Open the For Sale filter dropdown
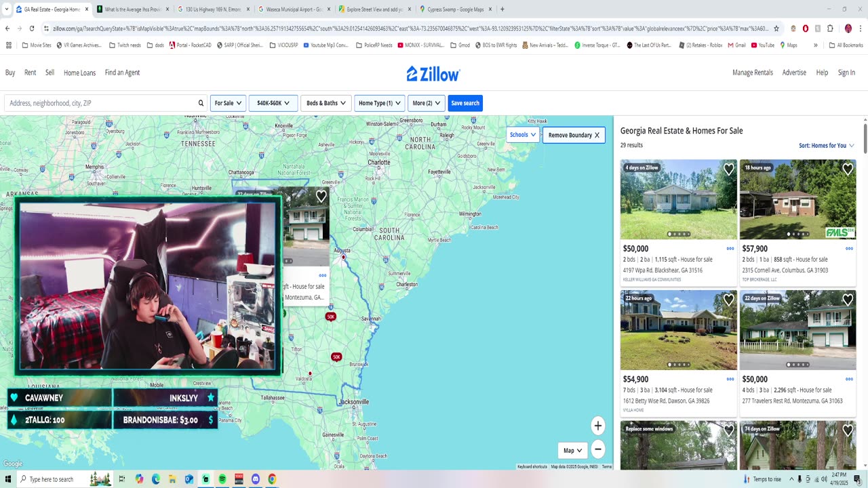Viewport: 868px width, 488px height. point(228,103)
